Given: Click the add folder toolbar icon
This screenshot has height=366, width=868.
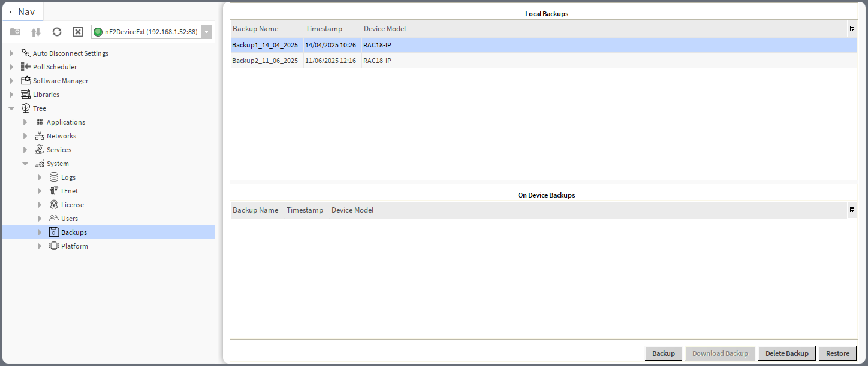Looking at the screenshot, I should (14, 32).
